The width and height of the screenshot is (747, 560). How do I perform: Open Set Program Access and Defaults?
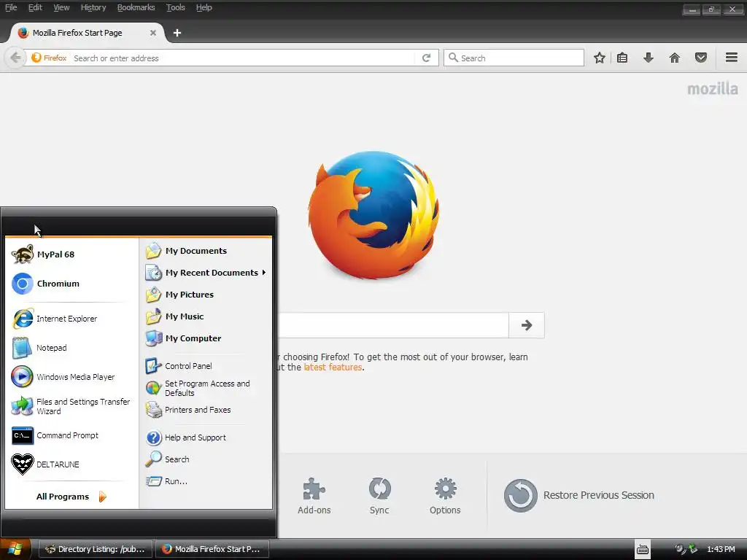205,388
